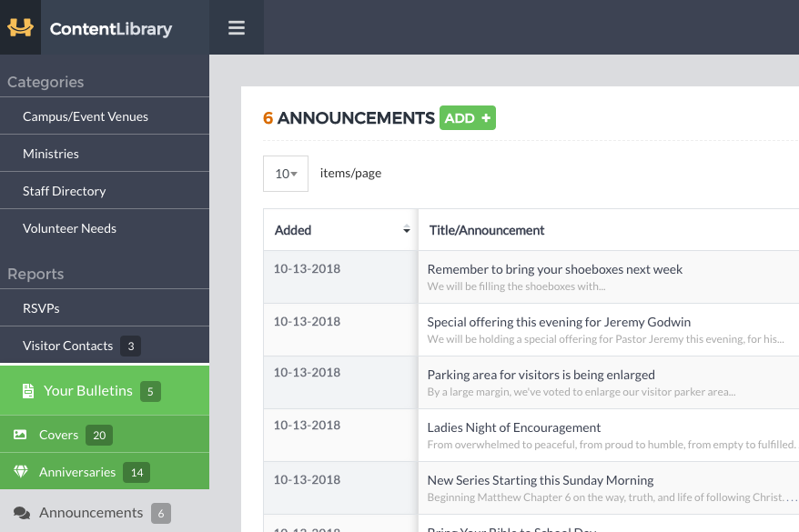Sort by the Added column arrow
This screenshot has width=799, height=532.
coord(406,229)
